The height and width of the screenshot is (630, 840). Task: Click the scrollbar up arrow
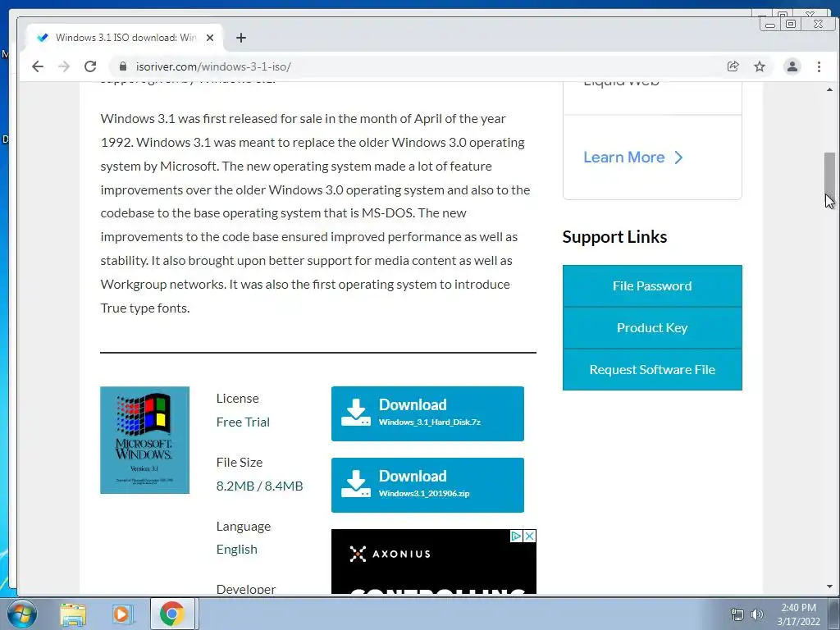[829, 89]
